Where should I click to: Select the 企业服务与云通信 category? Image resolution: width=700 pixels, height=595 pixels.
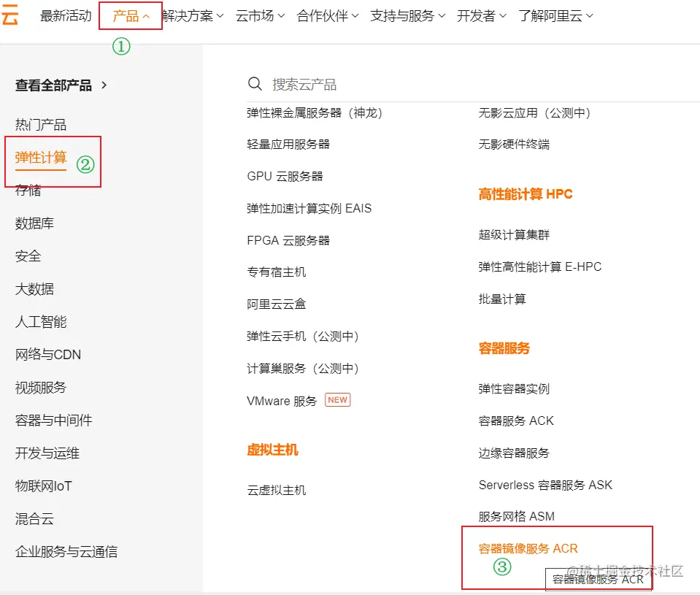66,551
